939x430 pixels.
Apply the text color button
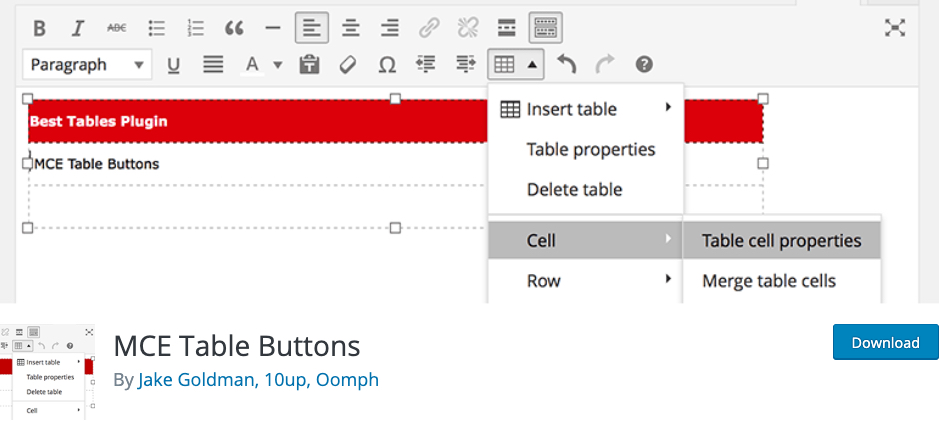[x=253, y=65]
